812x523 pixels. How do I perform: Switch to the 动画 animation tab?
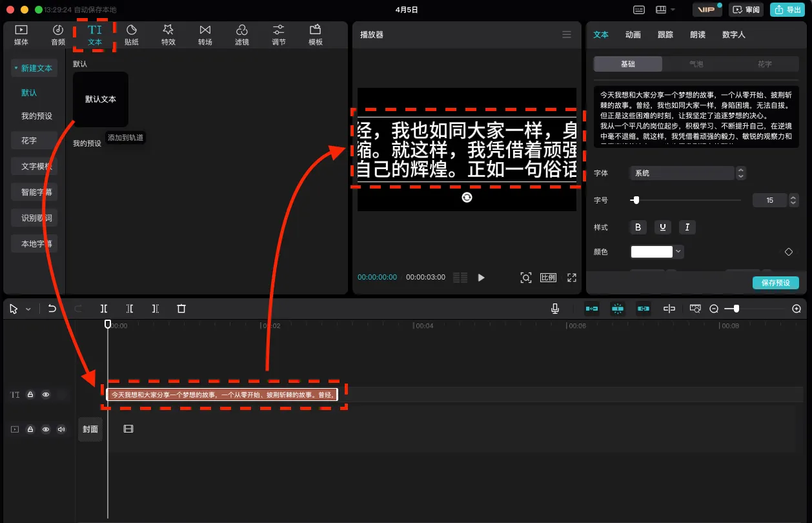633,35
